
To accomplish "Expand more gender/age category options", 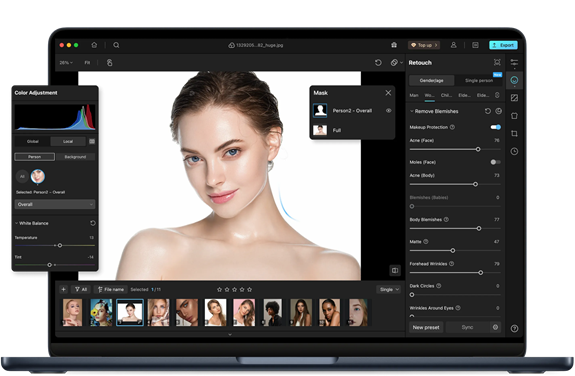I will pyautogui.click(x=497, y=95).
